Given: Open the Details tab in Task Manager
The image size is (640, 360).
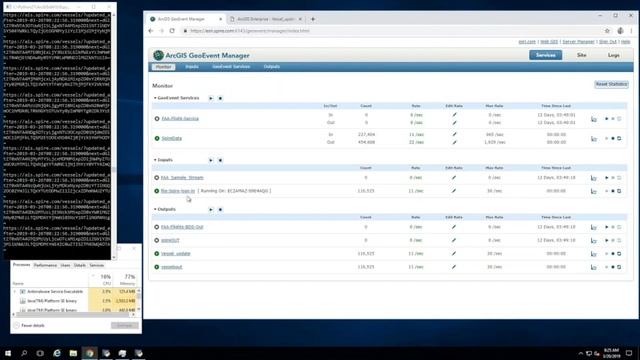Looking at the screenshot, I should point(80,265).
